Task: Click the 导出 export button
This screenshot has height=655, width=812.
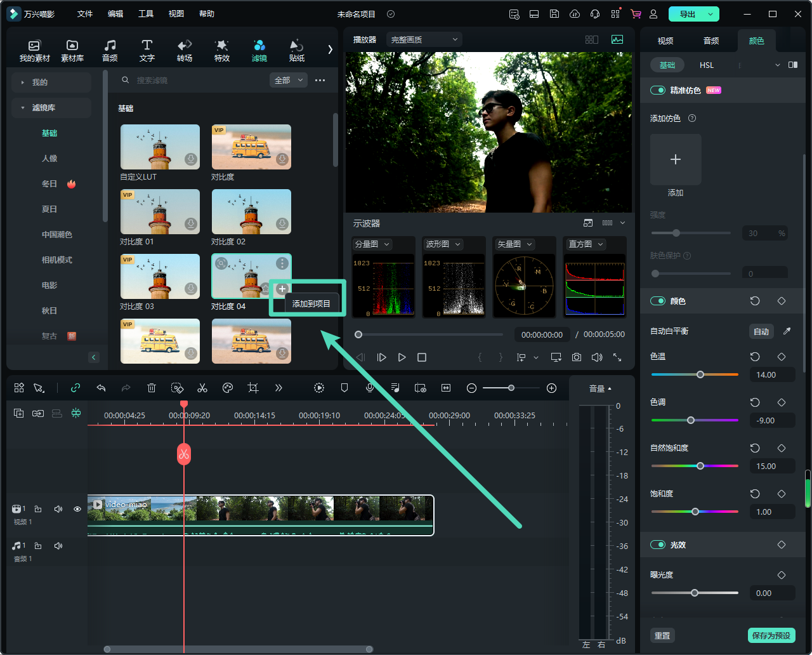Action: 688,14
